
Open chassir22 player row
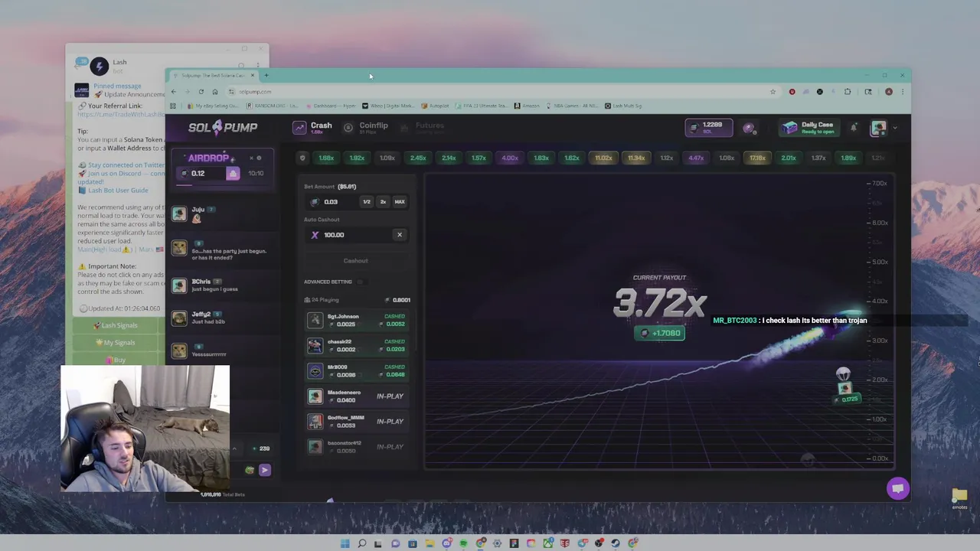pos(358,345)
